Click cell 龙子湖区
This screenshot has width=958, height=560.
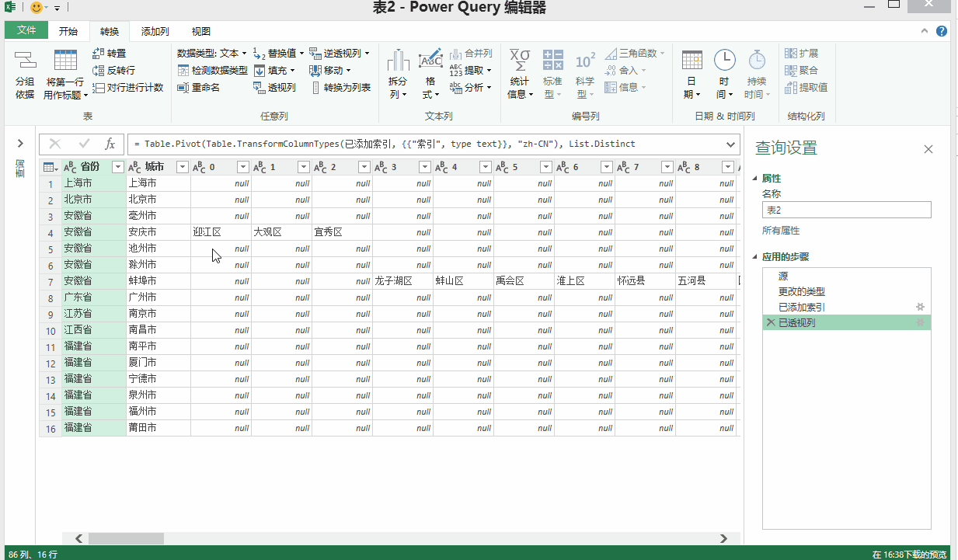point(403,281)
